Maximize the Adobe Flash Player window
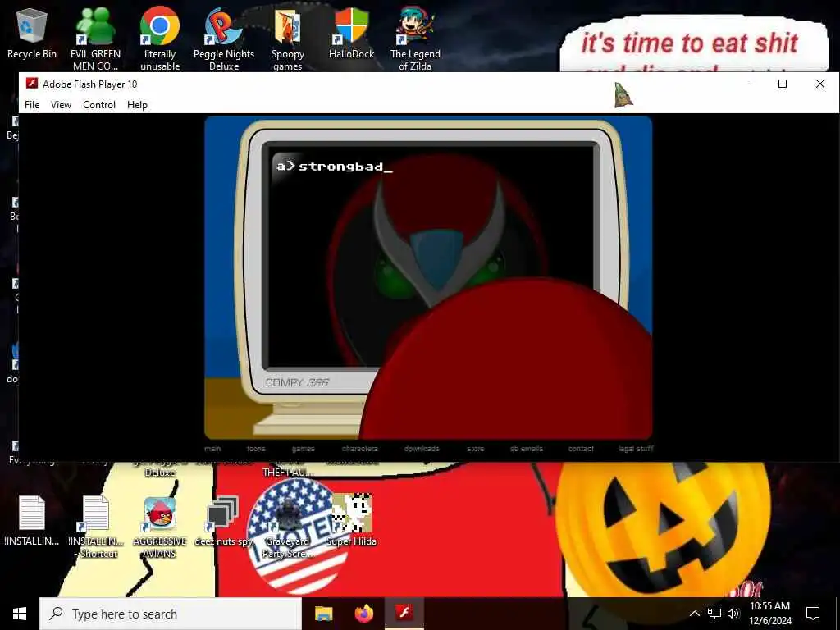The image size is (840, 630). (x=783, y=84)
